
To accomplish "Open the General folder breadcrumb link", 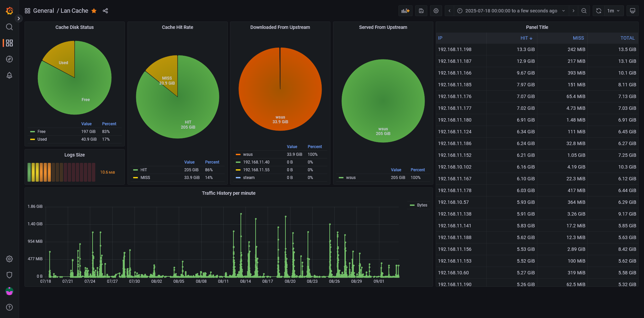I will pos(43,11).
